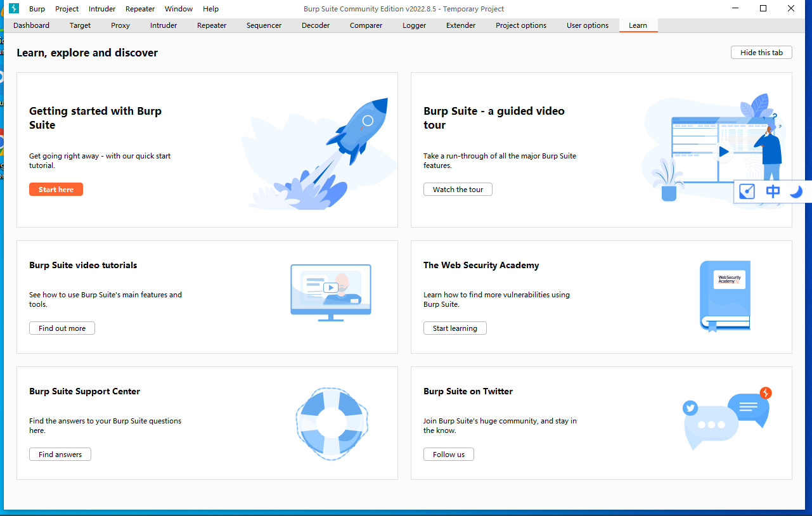
Task: Click the Find answers button
Action: coord(60,455)
